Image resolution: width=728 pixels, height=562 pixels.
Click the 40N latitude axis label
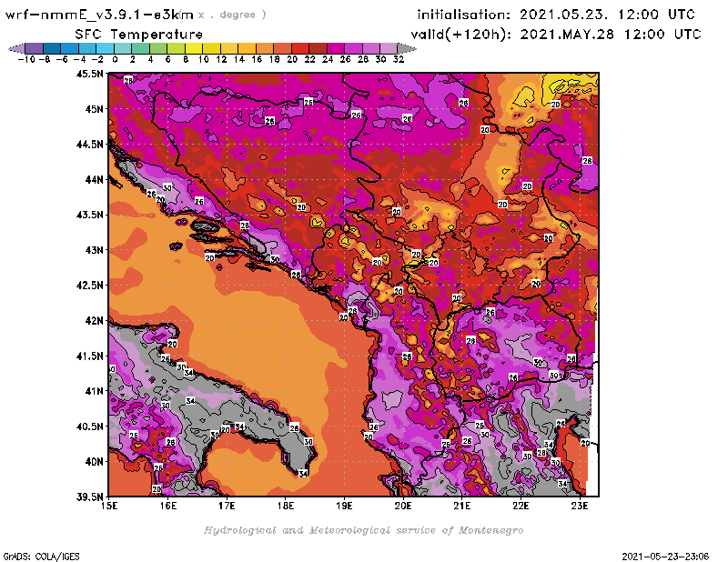(x=94, y=462)
